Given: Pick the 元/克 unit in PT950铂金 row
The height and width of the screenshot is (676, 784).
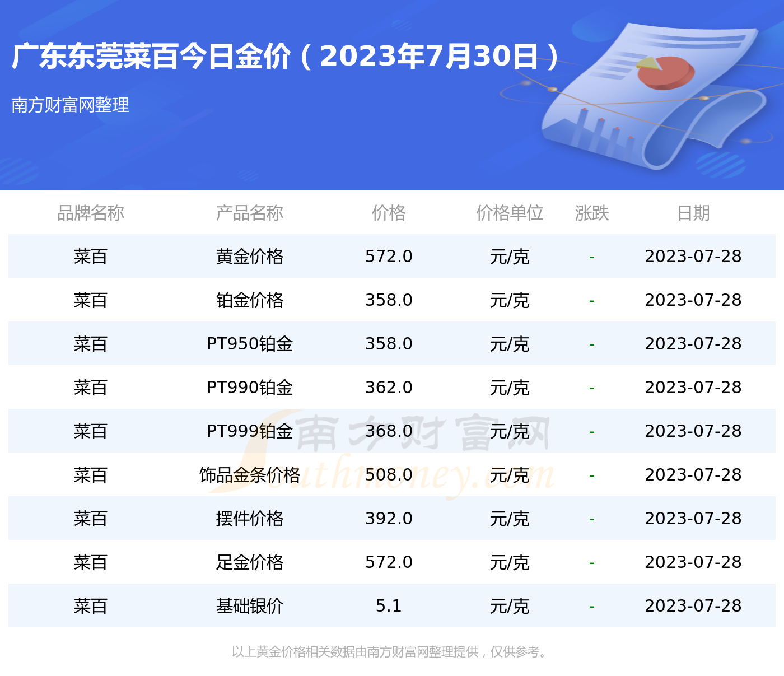Looking at the screenshot, I should pyautogui.click(x=510, y=344).
